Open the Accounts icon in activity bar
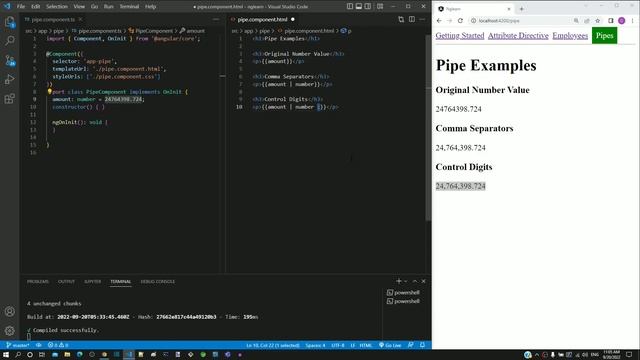The width and height of the screenshot is (640, 360). point(9,311)
